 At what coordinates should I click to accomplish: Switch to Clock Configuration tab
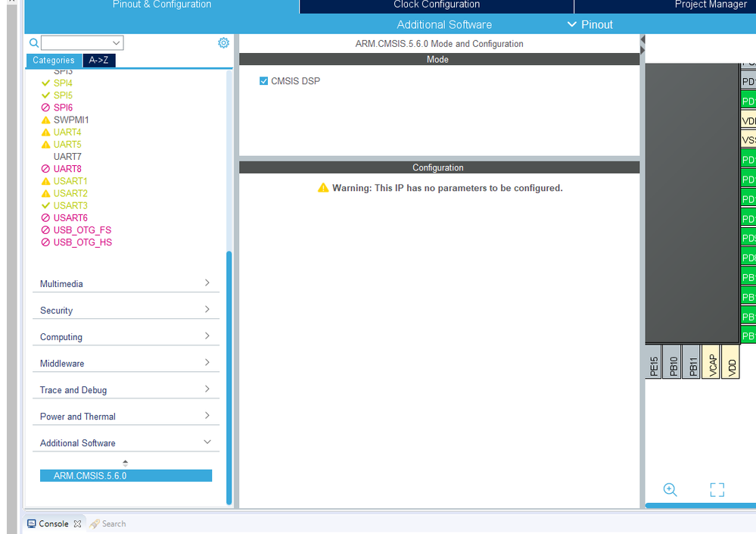[x=437, y=6]
